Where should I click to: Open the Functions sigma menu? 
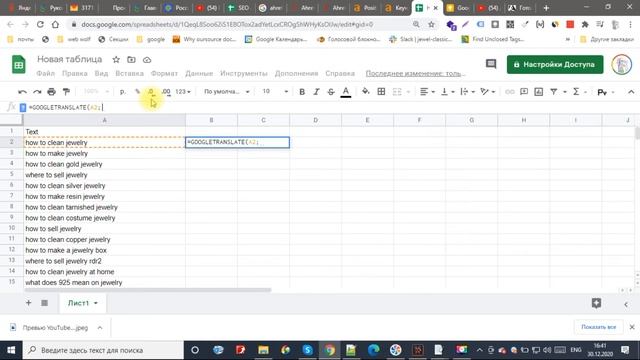click(576, 92)
